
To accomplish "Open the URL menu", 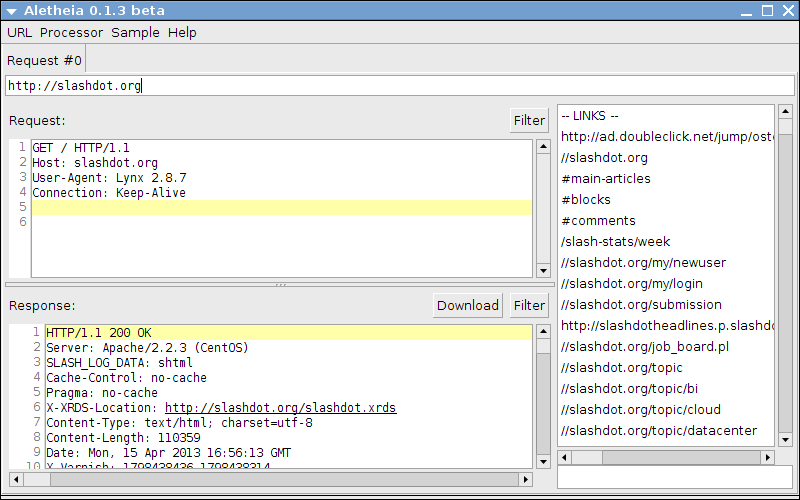I will [19, 33].
